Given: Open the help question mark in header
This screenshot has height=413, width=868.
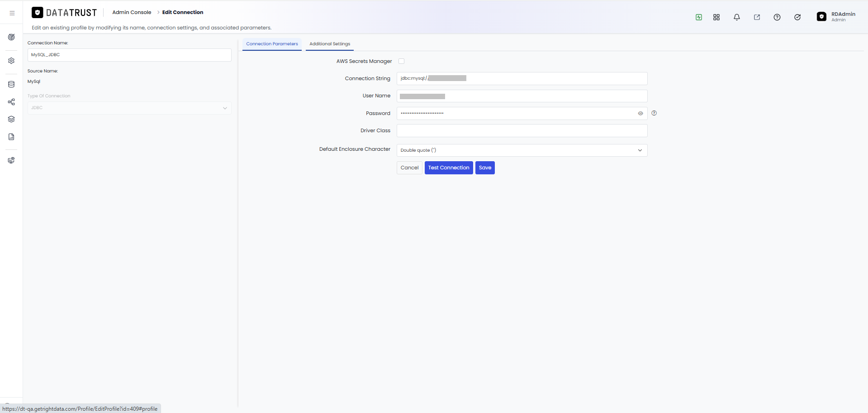Looking at the screenshot, I should 777,17.
